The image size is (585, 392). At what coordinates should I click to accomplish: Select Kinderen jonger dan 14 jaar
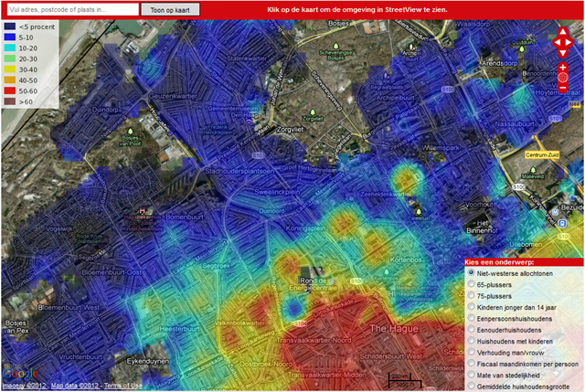(471, 311)
